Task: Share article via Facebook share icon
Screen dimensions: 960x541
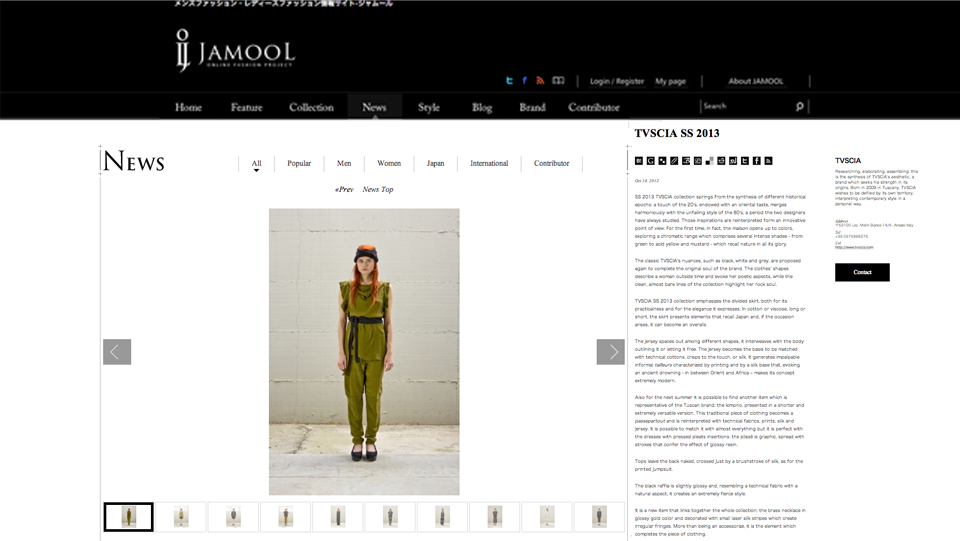Action: [757, 161]
